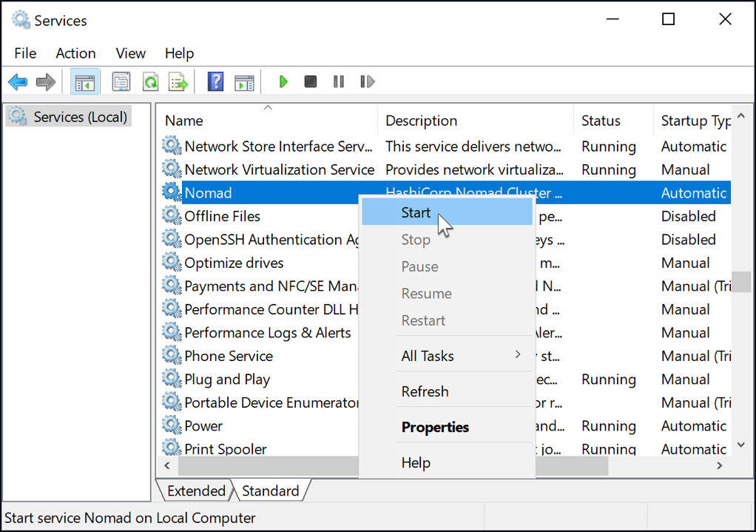Toggle the Show/Hide Action Pane icon
This screenshot has height=532, width=756.
[x=244, y=81]
